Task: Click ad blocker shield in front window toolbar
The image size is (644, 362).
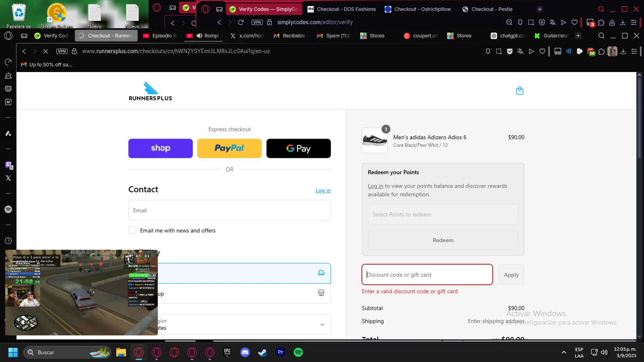Action: click(510, 51)
